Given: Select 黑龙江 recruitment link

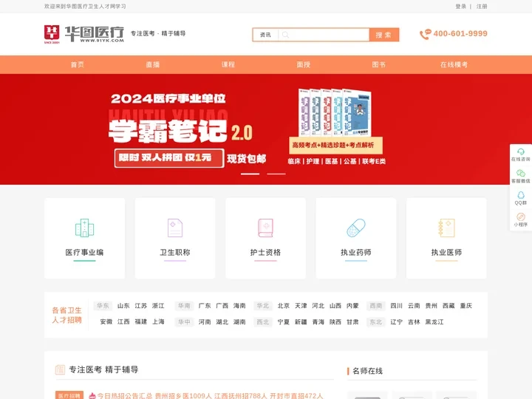Looking at the screenshot, I should coord(434,321).
